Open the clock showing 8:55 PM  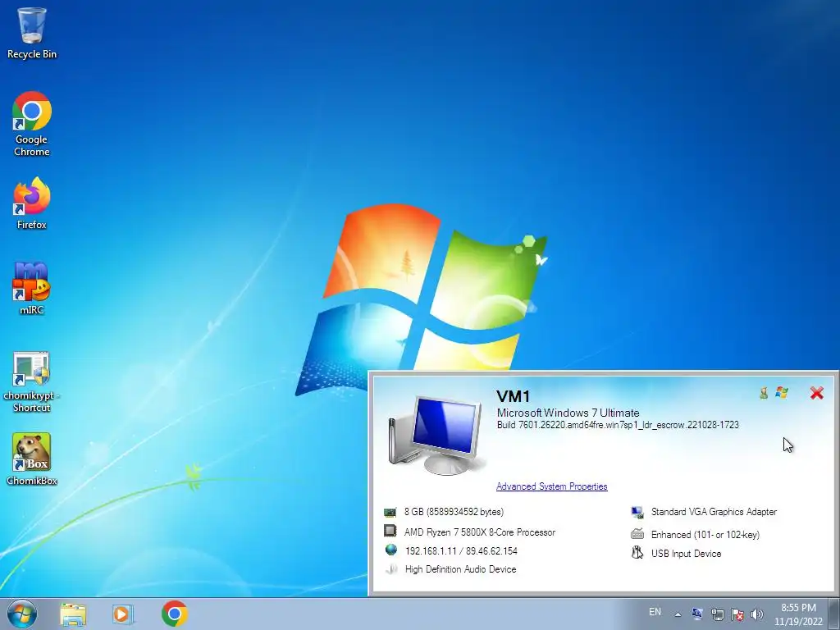coord(798,614)
